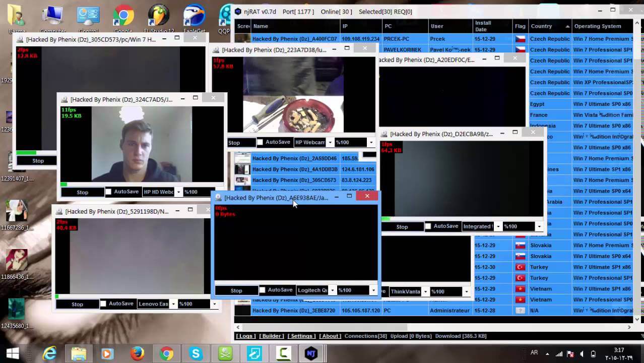Open the [About] menu

click(x=330, y=336)
